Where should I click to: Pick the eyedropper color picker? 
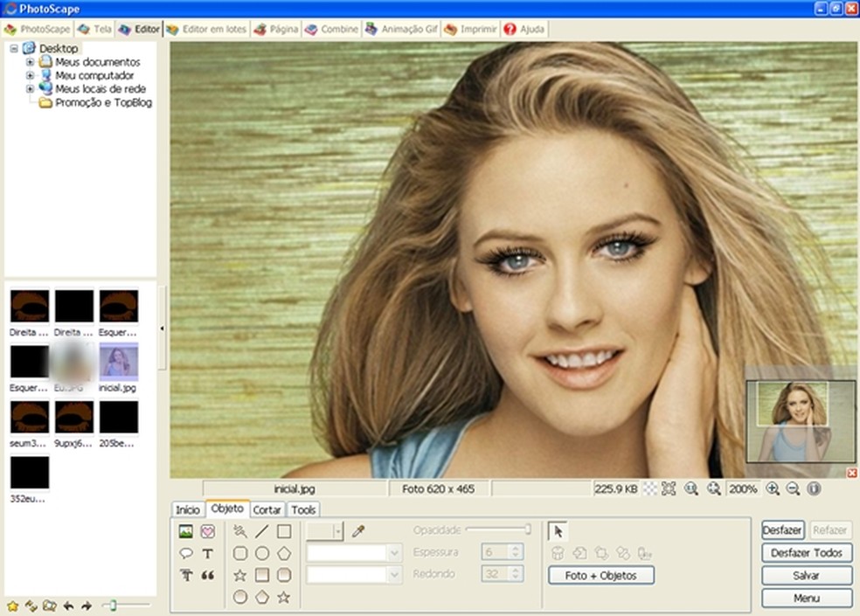click(x=357, y=531)
